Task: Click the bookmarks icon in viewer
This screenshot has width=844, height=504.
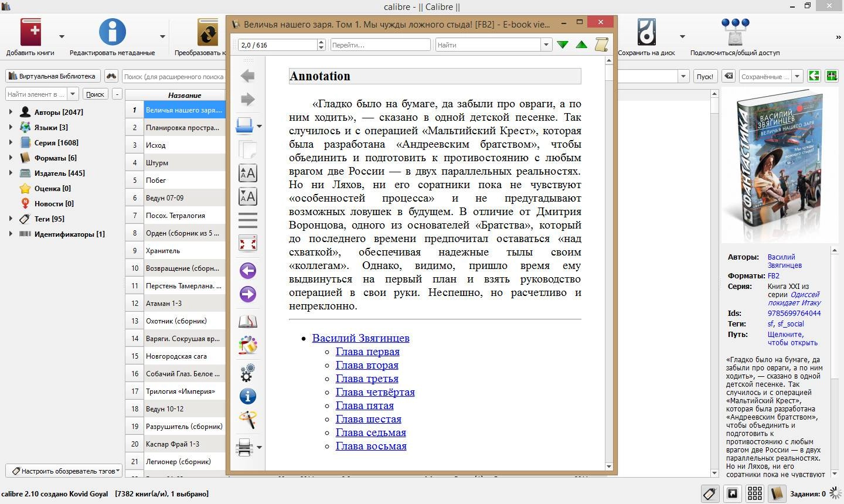Action: pos(247,321)
